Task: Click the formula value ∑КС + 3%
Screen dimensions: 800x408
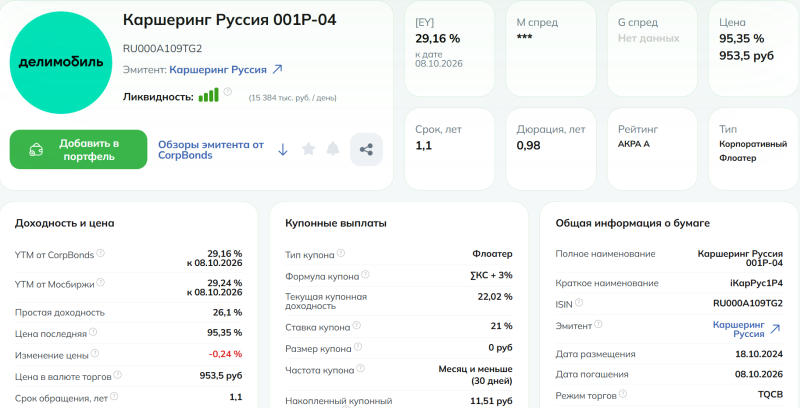Action: (492, 275)
